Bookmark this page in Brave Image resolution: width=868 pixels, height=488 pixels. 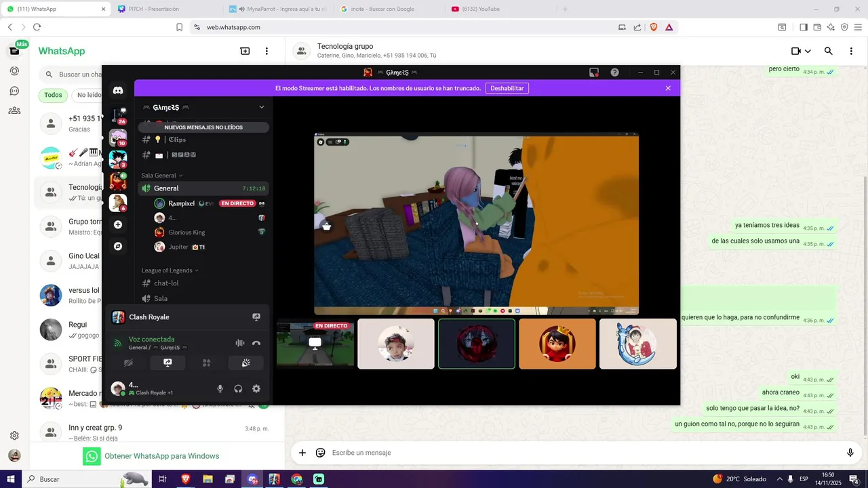(180, 27)
